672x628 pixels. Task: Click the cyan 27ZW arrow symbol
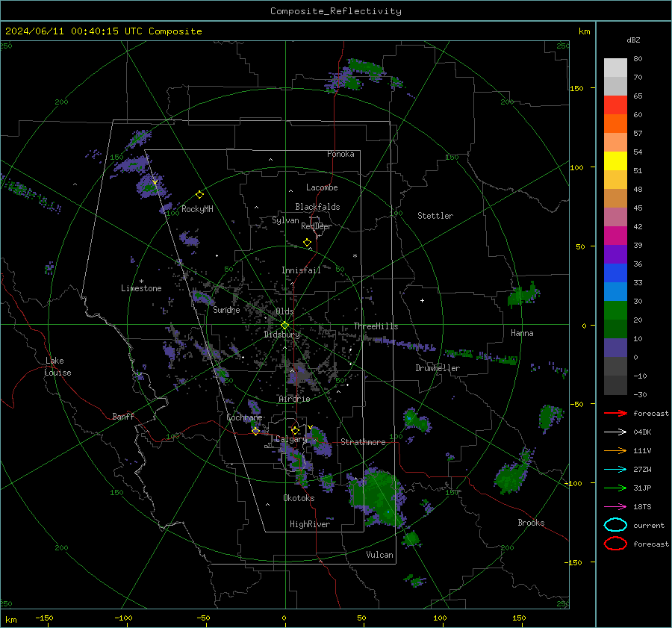(615, 470)
